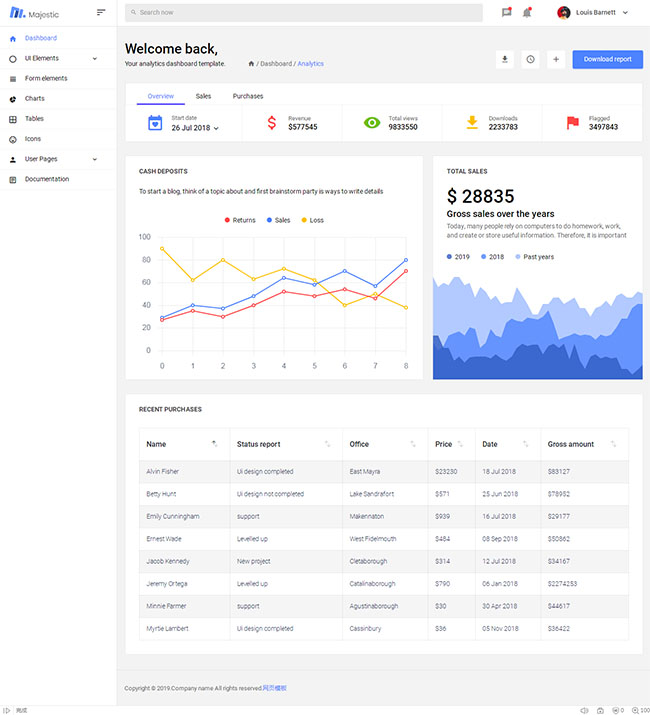Toggle the Returns series in chart legend

coord(240,220)
